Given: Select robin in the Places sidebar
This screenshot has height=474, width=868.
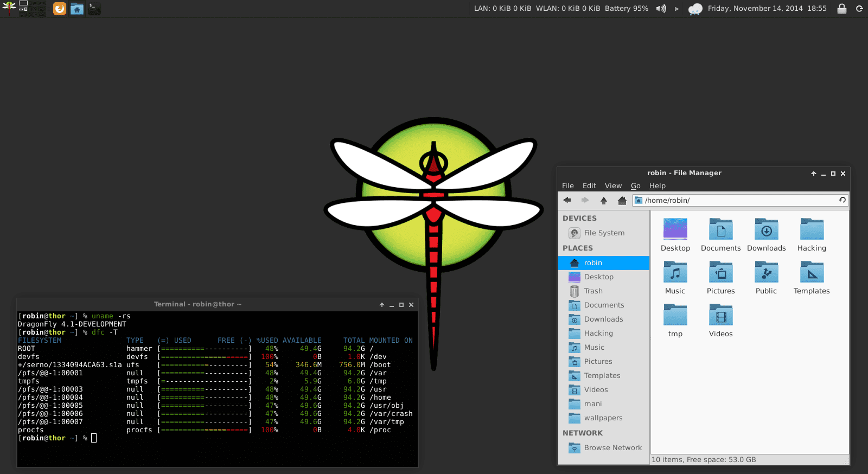Looking at the screenshot, I should click(x=604, y=263).
